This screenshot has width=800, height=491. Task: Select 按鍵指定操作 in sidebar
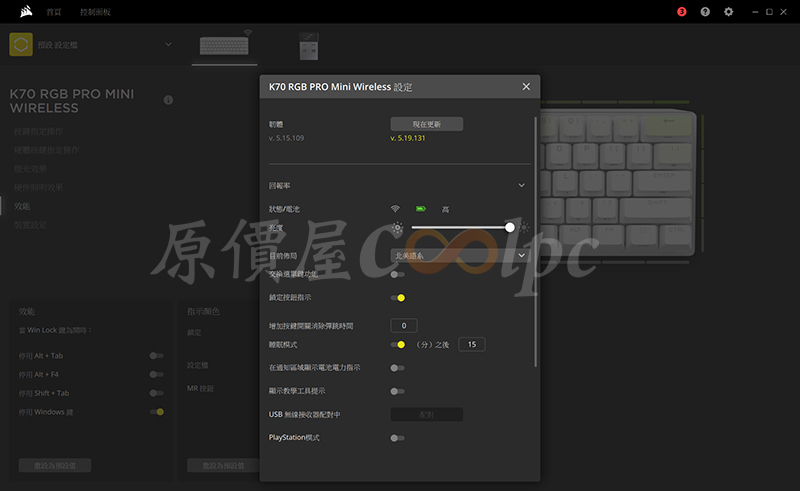[x=38, y=131]
